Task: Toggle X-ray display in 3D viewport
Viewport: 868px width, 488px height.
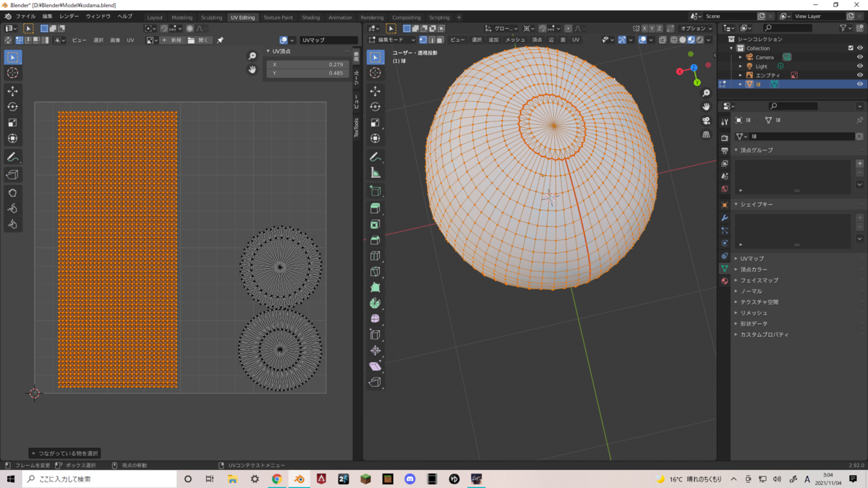Action: tap(663, 40)
